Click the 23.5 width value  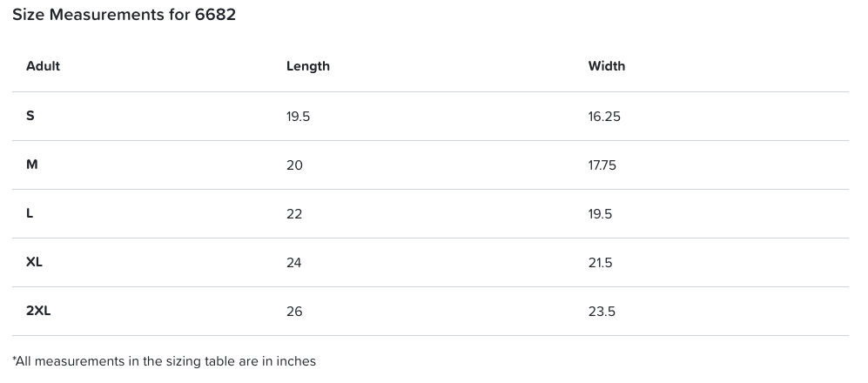click(602, 312)
